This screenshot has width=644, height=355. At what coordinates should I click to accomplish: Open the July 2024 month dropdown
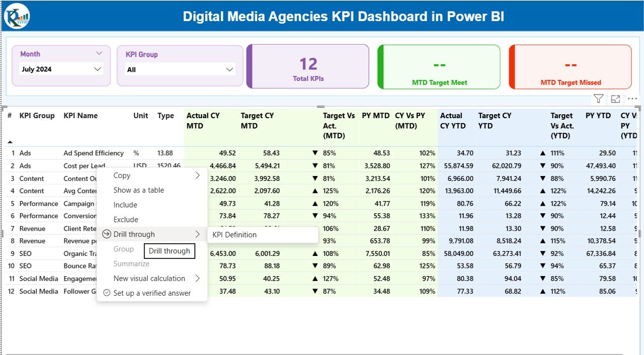click(x=60, y=69)
